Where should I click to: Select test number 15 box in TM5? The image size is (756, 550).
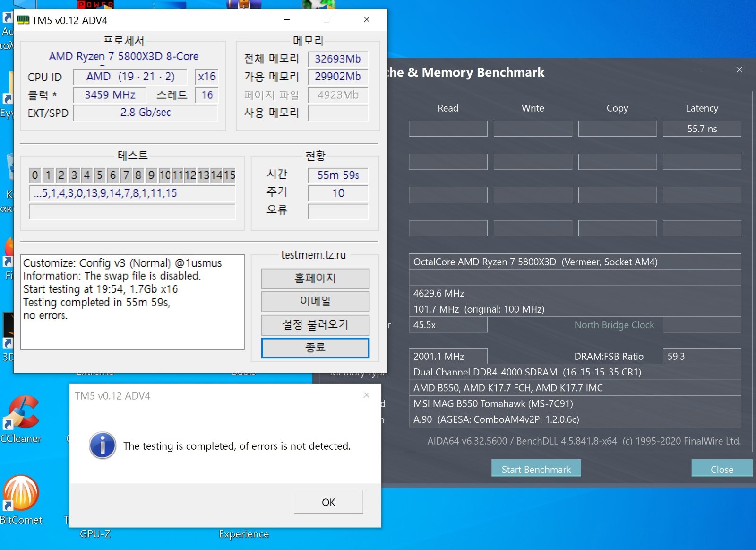click(x=230, y=175)
